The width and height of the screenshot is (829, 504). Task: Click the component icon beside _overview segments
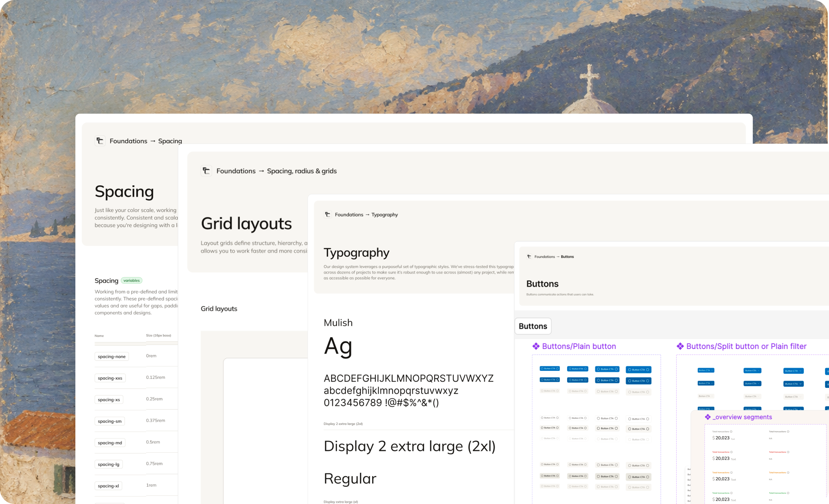click(x=708, y=417)
